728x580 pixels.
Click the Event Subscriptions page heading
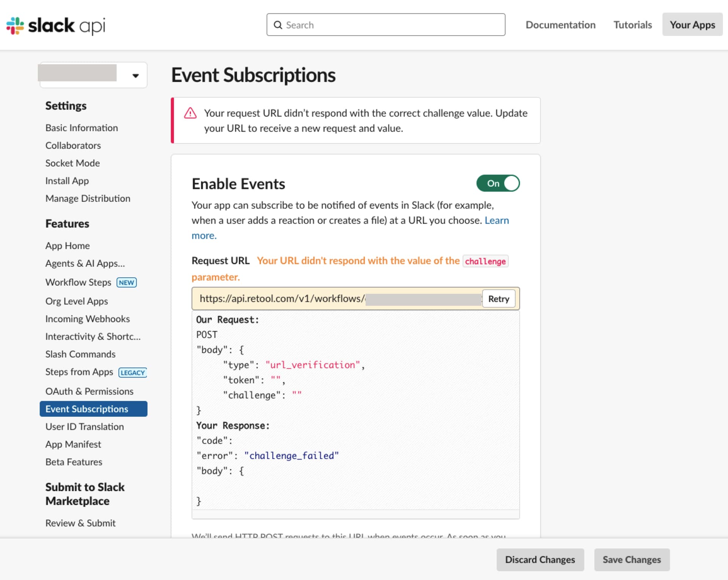[253, 75]
